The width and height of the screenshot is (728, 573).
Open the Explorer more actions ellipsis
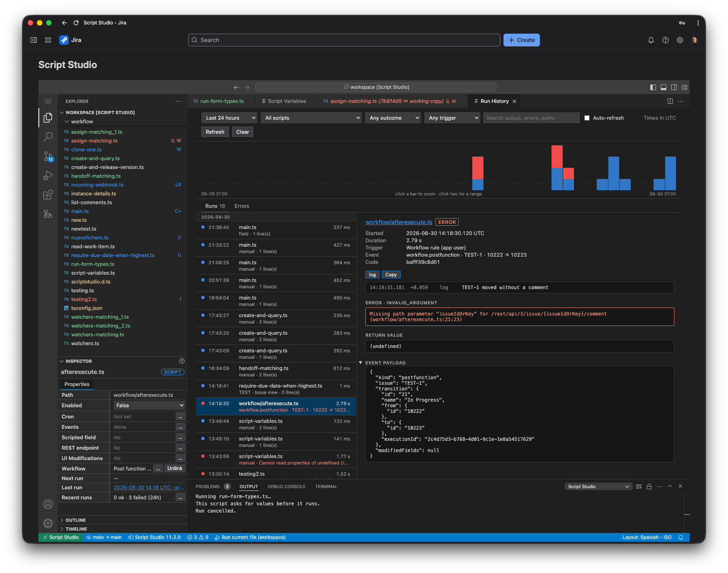point(178,101)
